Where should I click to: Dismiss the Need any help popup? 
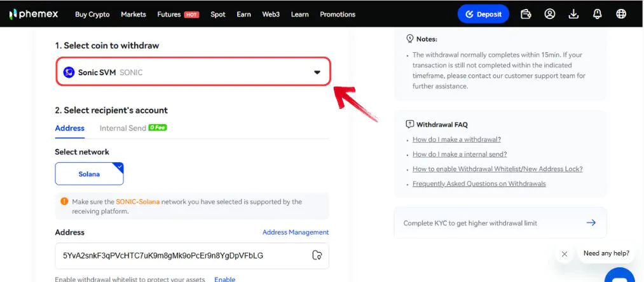pos(565,254)
